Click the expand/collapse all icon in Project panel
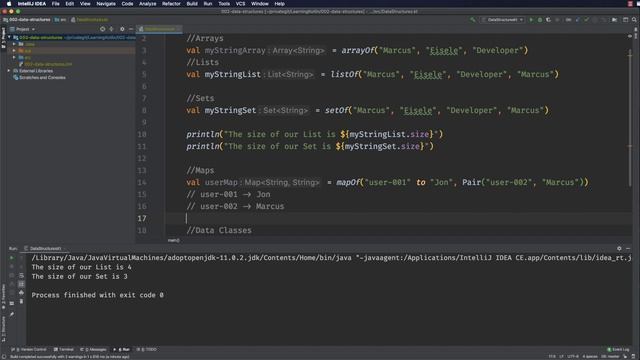Viewport: 640px width, 360px height. pyautogui.click(x=111, y=29)
